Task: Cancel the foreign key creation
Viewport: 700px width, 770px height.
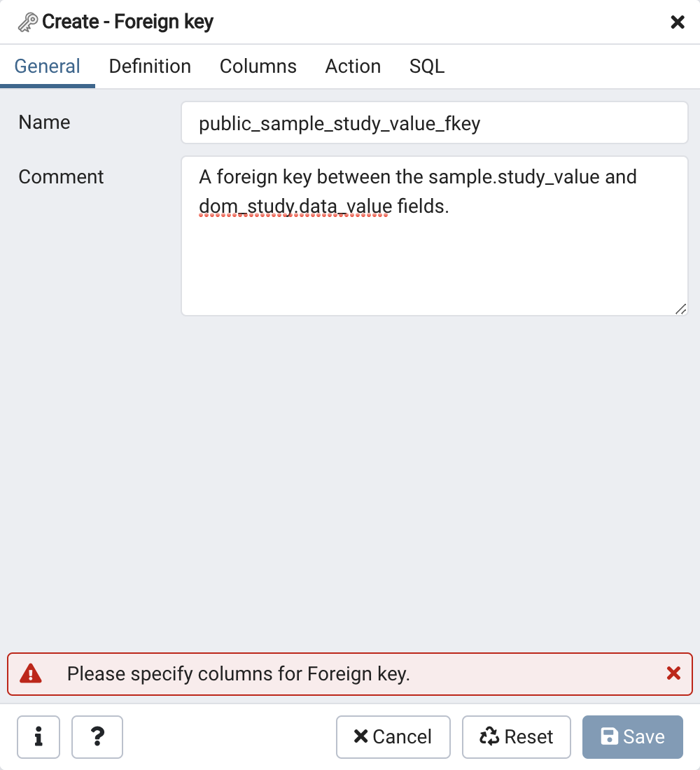Action: click(x=393, y=736)
